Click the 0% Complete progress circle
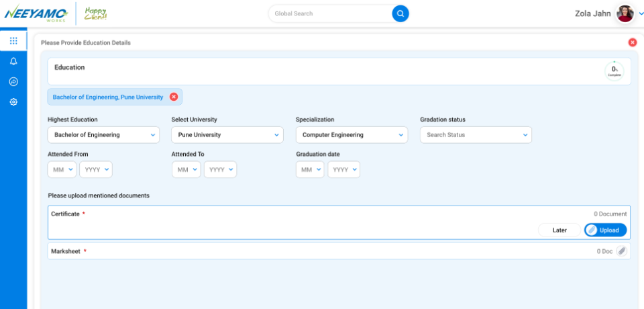The height and width of the screenshot is (309, 644). 614,71
